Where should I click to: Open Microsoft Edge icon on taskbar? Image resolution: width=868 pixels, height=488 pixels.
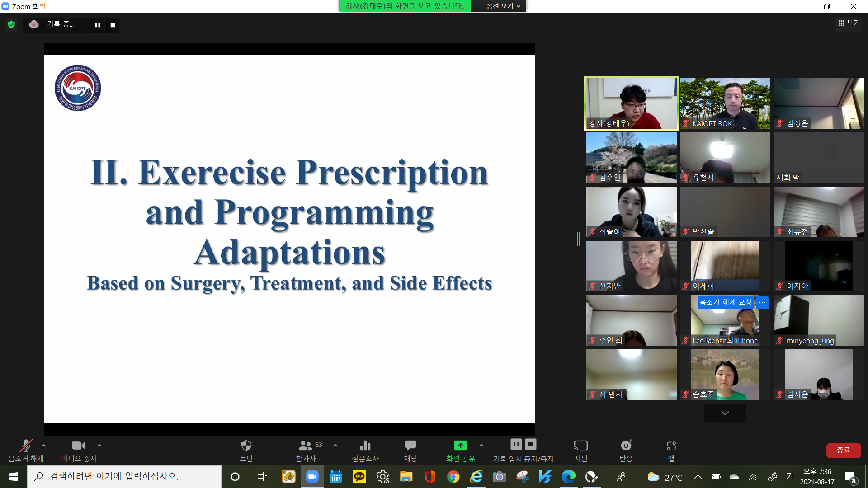click(569, 477)
